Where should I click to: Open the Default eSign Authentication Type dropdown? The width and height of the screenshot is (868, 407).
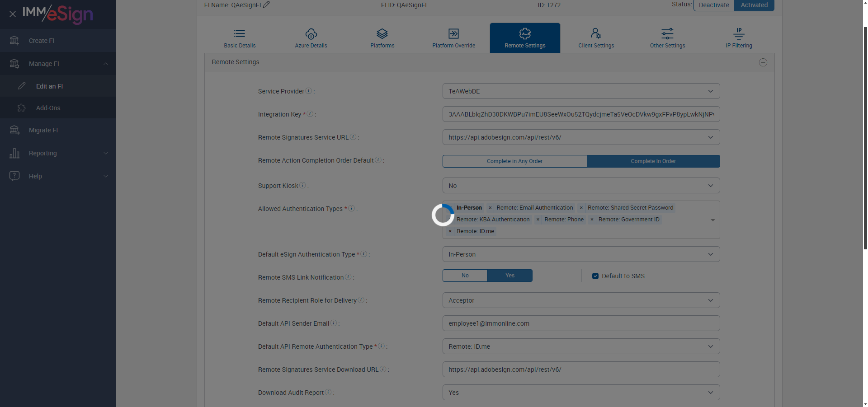581,254
